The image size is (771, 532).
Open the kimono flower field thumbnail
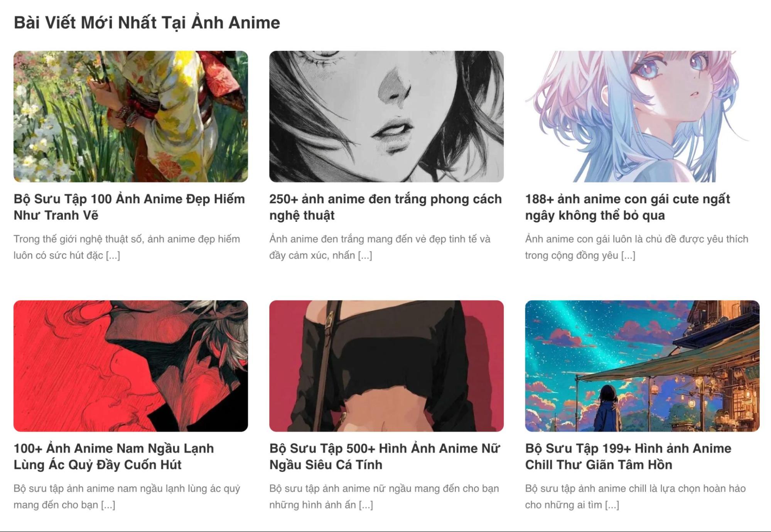131,117
